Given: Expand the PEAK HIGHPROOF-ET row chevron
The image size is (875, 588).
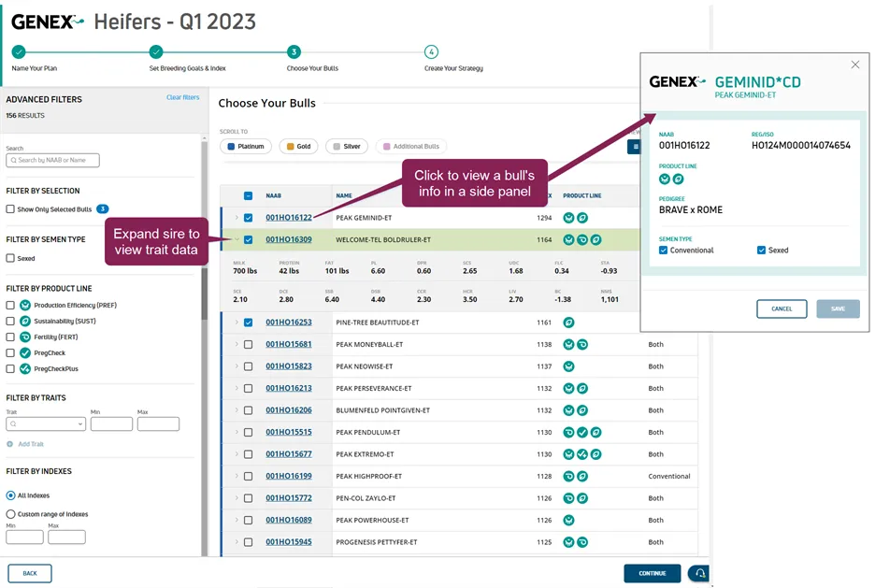Looking at the screenshot, I should 237,476.
